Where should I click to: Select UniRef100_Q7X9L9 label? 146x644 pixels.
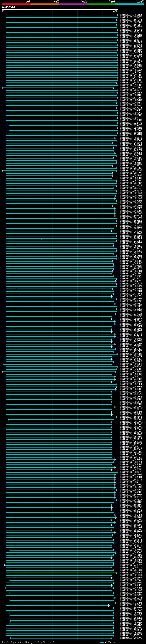coord(131,88)
